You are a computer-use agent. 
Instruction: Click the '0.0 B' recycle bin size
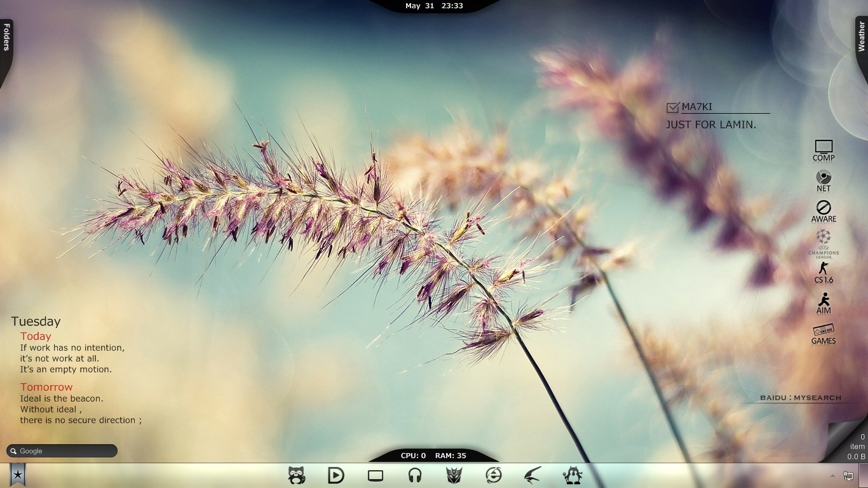point(856,456)
